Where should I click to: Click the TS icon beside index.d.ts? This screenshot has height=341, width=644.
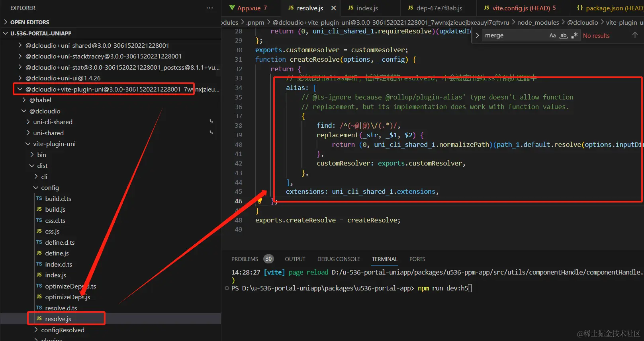tap(39, 264)
